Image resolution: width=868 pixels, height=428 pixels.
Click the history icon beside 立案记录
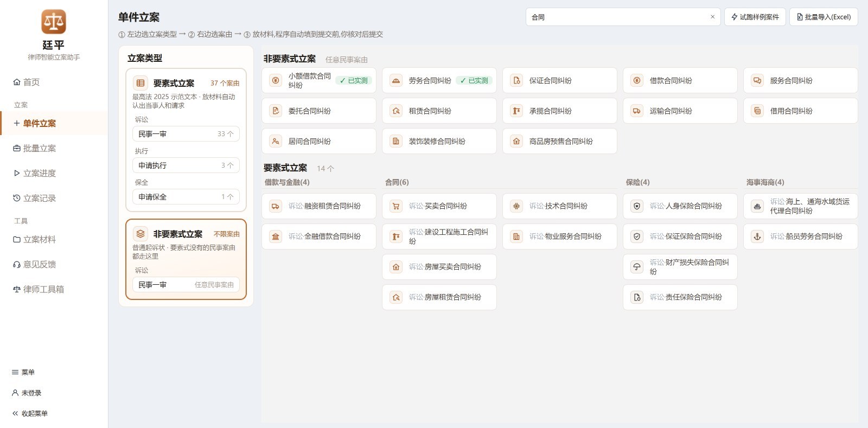[x=17, y=198]
